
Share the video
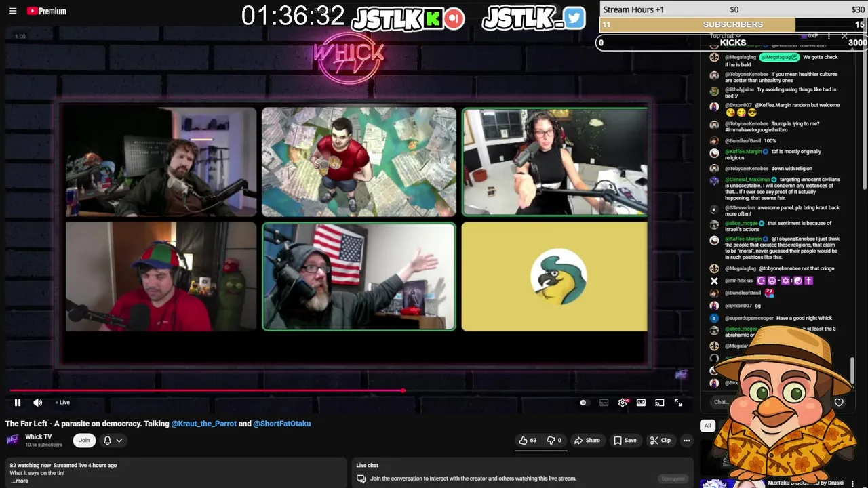click(x=587, y=441)
